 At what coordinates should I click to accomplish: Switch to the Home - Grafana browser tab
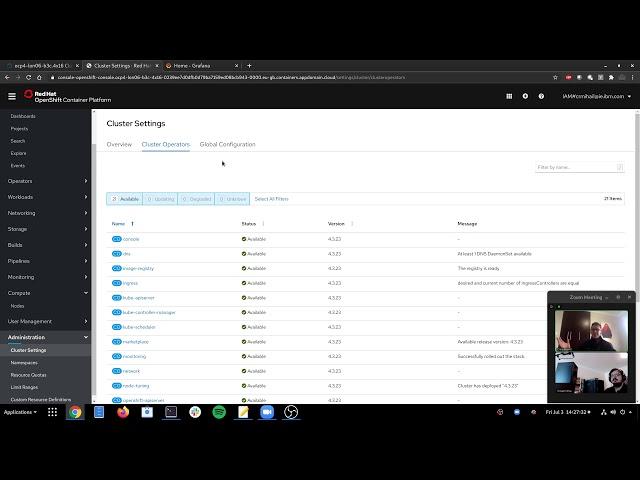(202, 65)
